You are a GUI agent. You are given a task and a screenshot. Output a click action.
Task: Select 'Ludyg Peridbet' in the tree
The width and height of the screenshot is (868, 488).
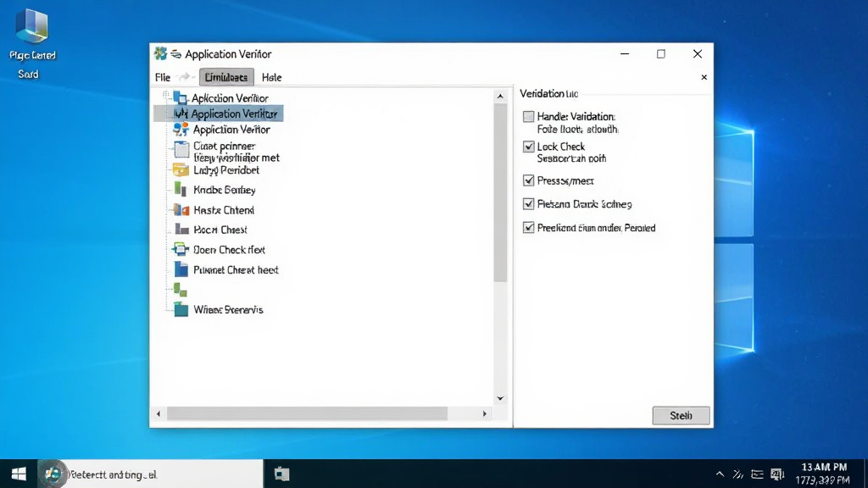click(x=225, y=170)
